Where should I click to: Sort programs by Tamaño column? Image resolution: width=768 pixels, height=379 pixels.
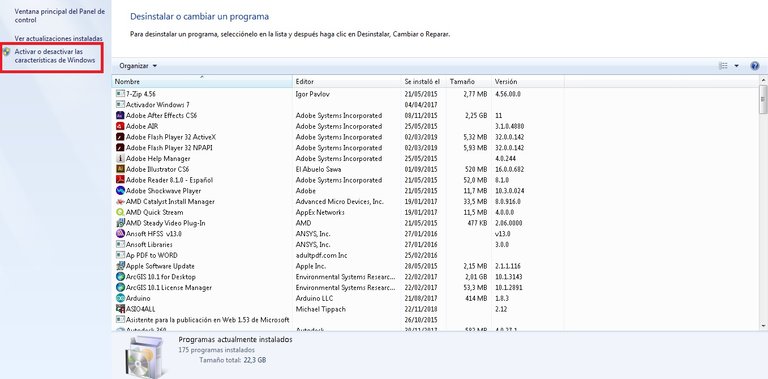click(x=468, y=81)
